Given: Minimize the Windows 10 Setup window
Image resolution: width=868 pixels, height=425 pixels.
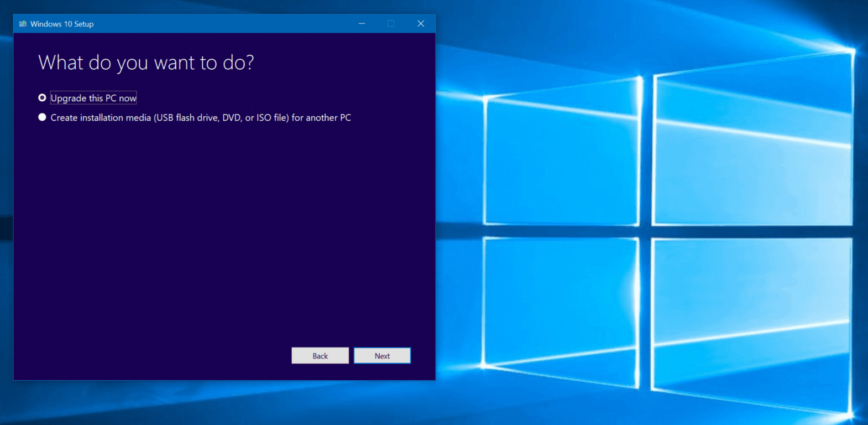Looking at the screenshot, I should [x=362, y=24].
